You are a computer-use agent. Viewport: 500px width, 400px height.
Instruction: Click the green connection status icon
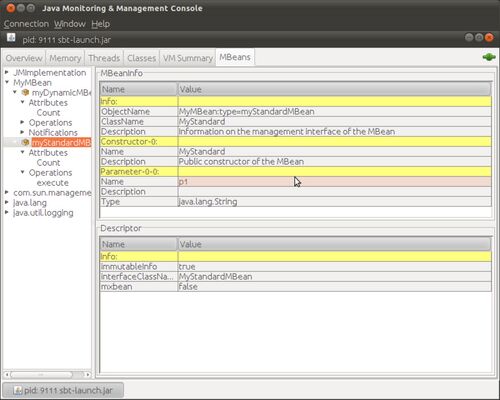coord(489,57)
